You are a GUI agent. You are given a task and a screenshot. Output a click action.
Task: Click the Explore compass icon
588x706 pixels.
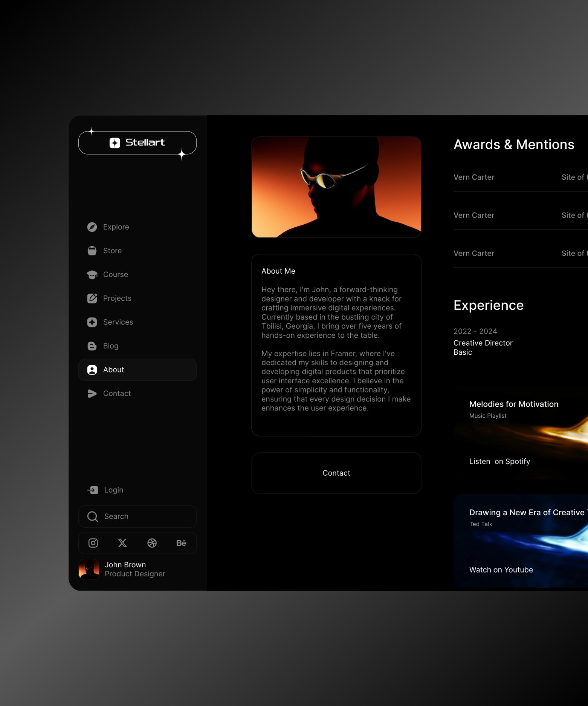[x=92, y=227]
